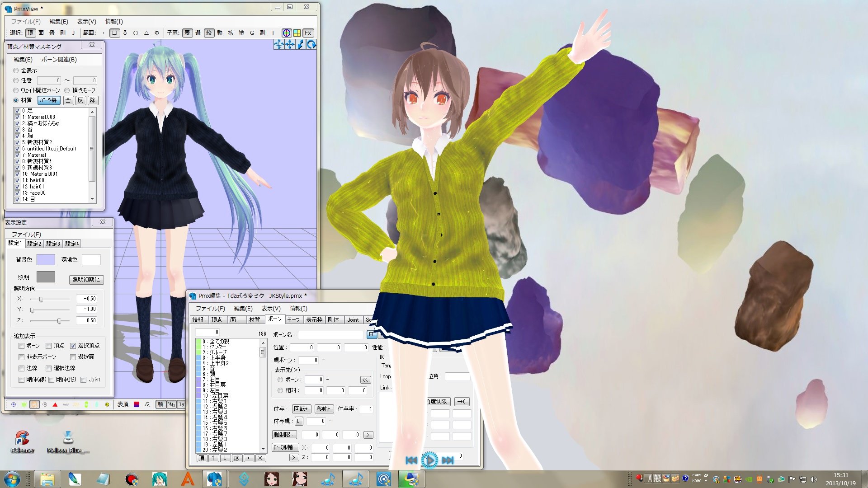Choose the circle range selection tool

[136, 33]
